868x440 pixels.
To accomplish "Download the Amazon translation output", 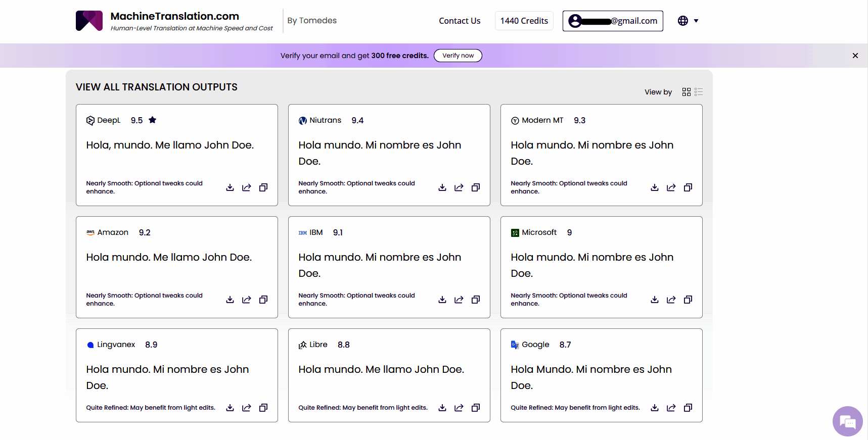I will coord(230,300).
